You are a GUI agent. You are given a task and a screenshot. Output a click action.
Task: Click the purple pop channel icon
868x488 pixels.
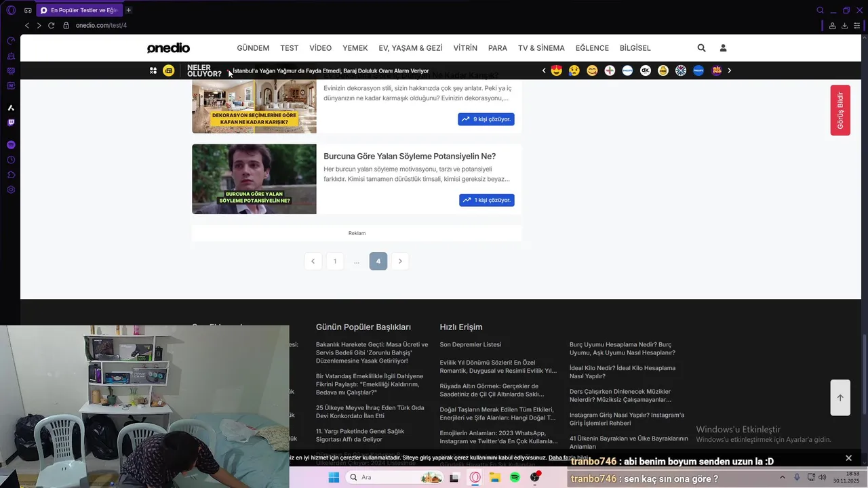[717, 70]
